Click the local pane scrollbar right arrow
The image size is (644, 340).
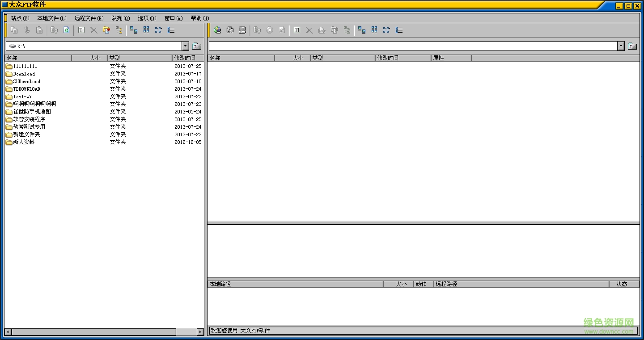[x=200, y=332]
